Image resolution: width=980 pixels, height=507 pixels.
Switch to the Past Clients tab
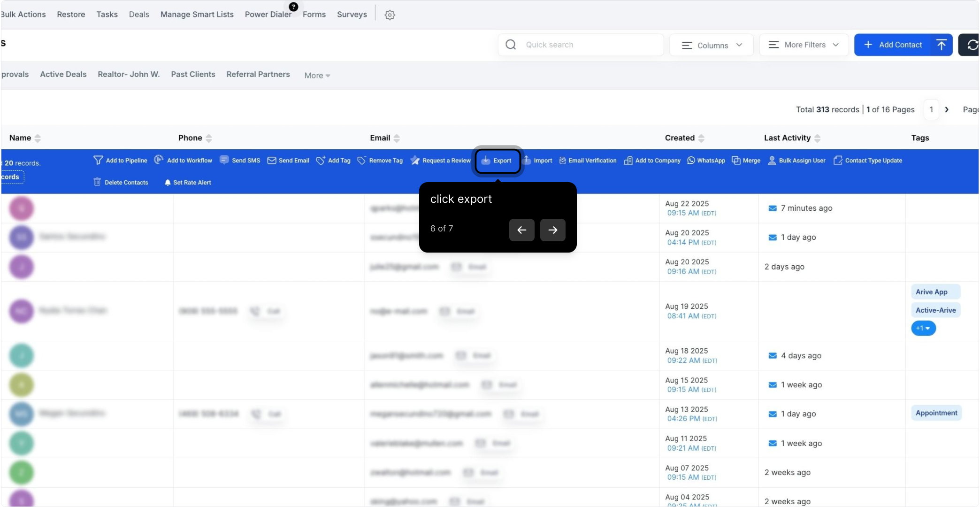pos(193,74)
